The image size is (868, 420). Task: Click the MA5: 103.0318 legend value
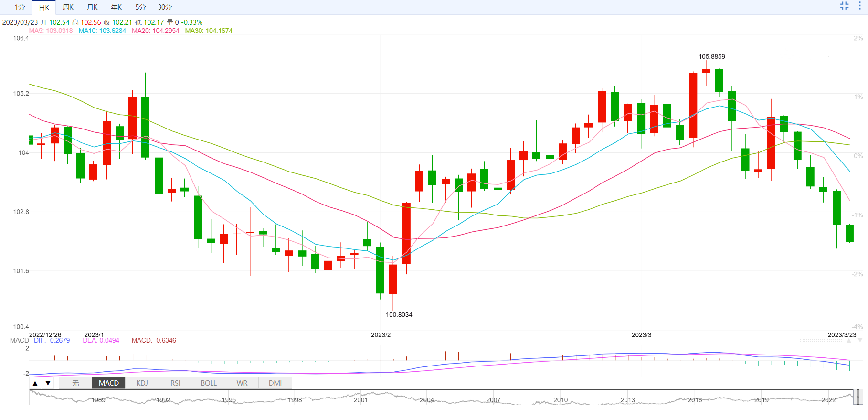pyautogui.click(x=51, y=31)
